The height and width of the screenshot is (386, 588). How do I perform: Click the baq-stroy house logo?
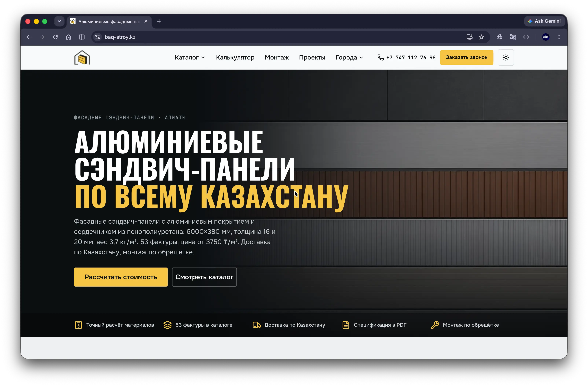coord(82,57)
